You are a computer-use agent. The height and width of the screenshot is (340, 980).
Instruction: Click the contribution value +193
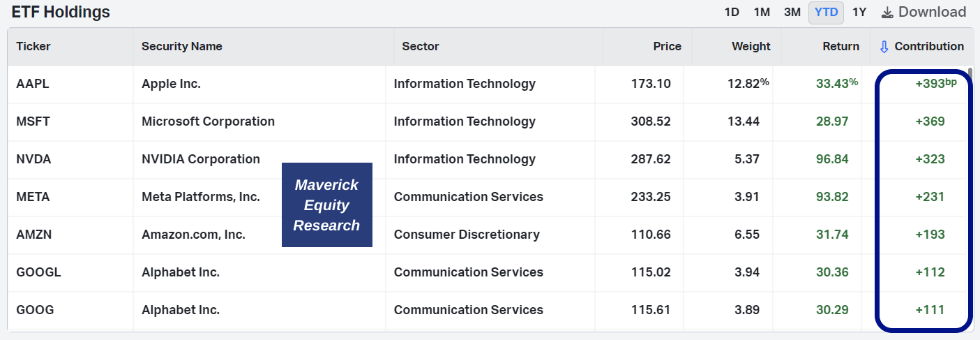[x=930, y=235]
